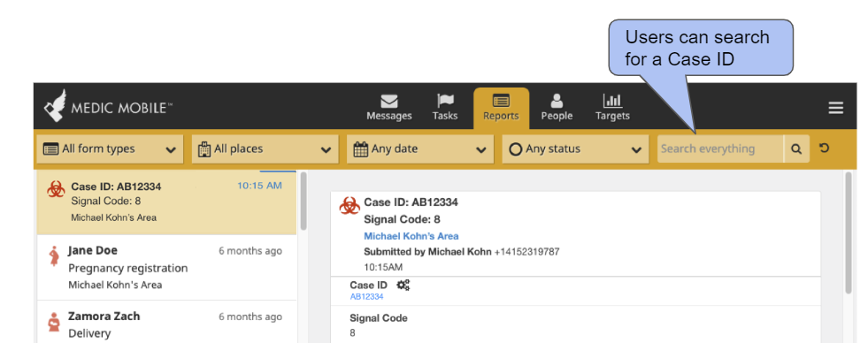This screenshot has width=868, height=343.
Task: Click Jane Doe's pregnancy icon
Action: [54, 256]
